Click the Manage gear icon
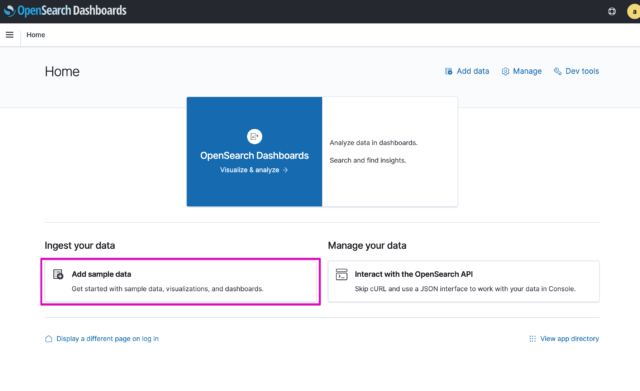Screen dimensions: 640x391 pyautogui.click(x=505, y=71)
